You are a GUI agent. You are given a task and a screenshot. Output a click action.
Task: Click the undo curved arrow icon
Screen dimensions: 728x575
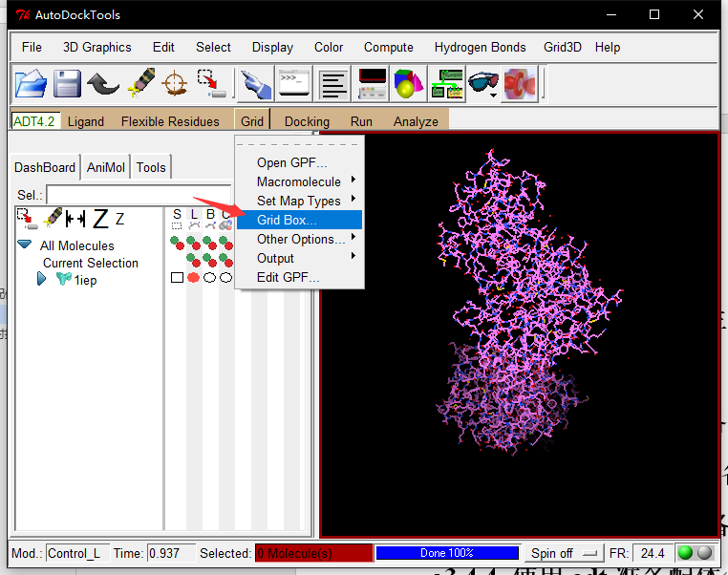tap(103, 83)
